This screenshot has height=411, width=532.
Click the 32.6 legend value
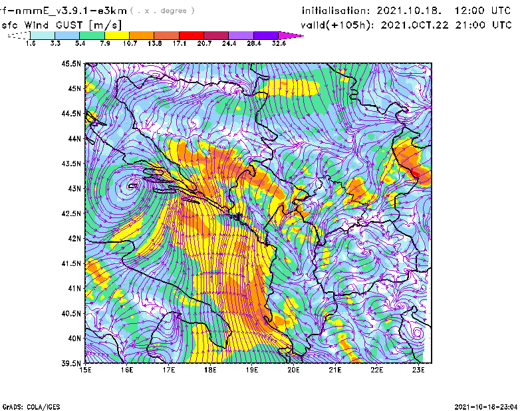[x=279, y=43]
